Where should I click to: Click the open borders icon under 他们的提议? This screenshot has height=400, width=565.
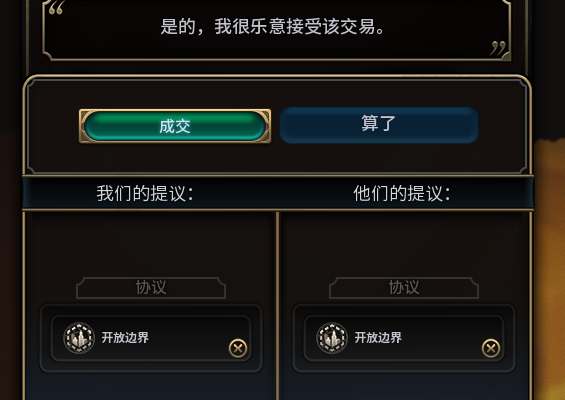click(332, 338)
